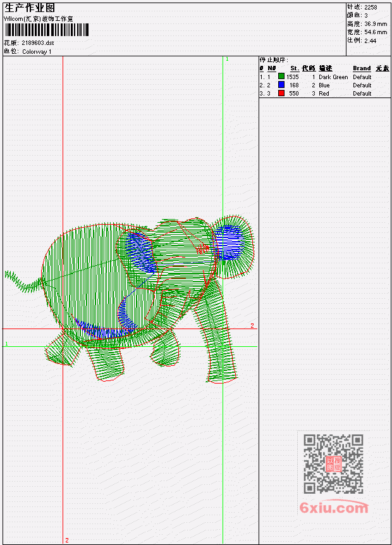Click stitch count 168 in the table
Image resolution: width=392 pixels, height=545 pixels.
[x=294, y=85]
